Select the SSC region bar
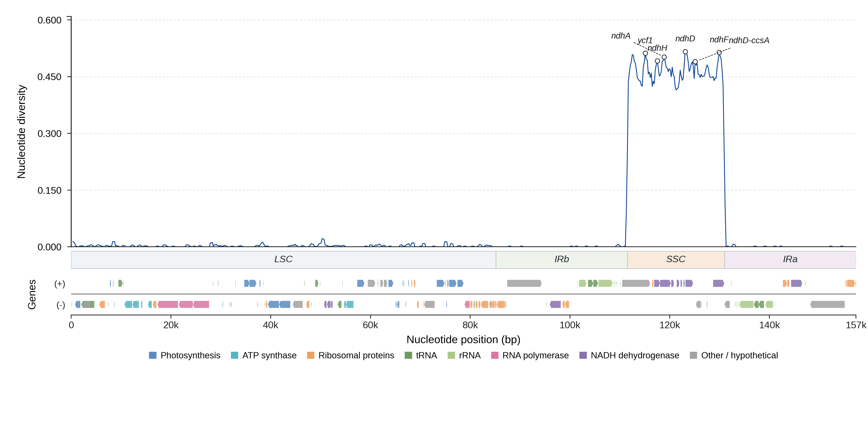868x422 pixels. click(676, 260)
